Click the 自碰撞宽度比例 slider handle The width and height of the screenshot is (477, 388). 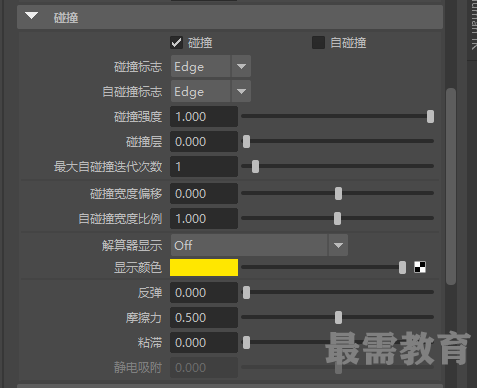click(x=337, y=219)
